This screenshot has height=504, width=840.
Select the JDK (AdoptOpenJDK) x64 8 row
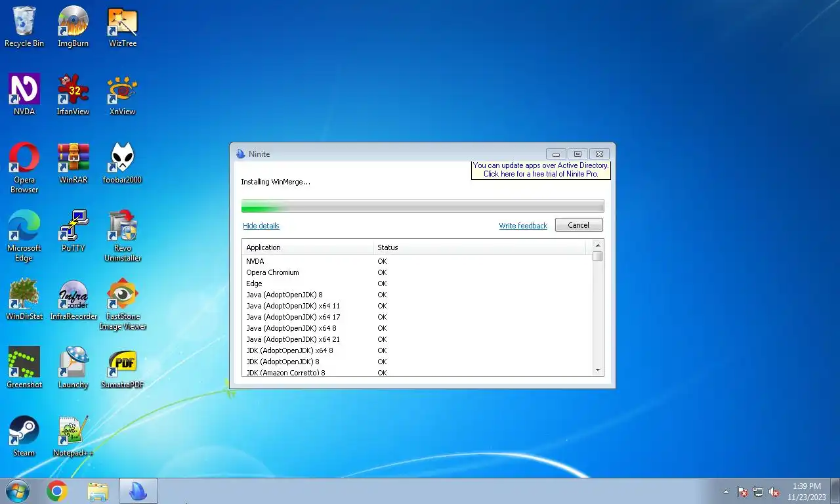click(x=417, y=350)
